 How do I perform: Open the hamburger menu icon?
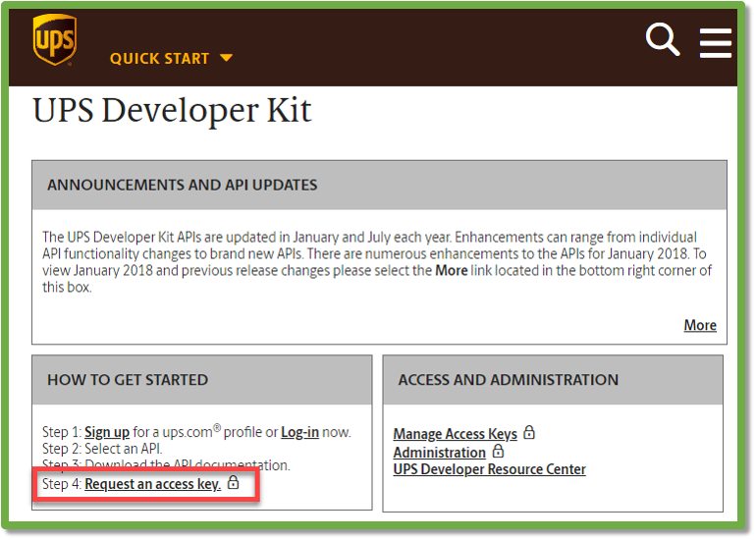click(x=716, y=43)
